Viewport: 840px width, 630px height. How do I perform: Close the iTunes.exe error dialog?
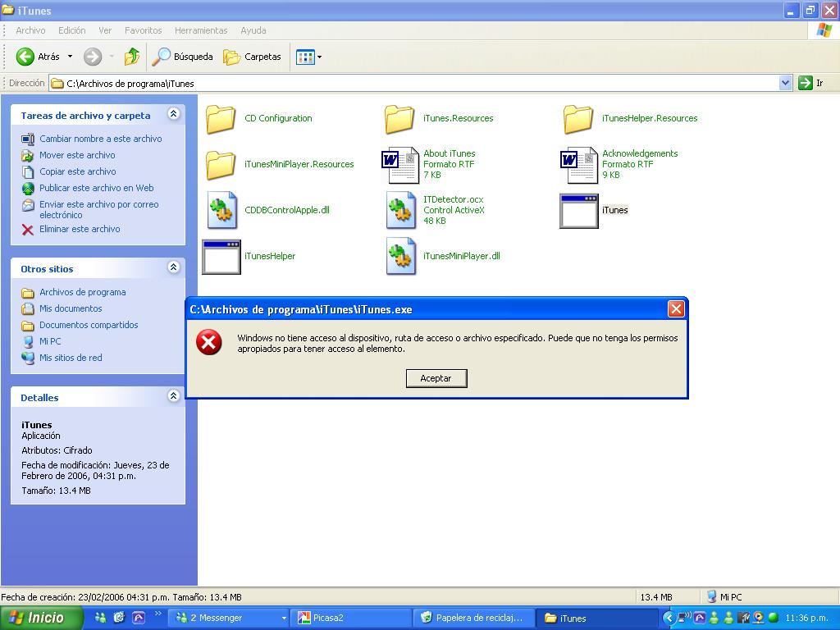[676, 309]
